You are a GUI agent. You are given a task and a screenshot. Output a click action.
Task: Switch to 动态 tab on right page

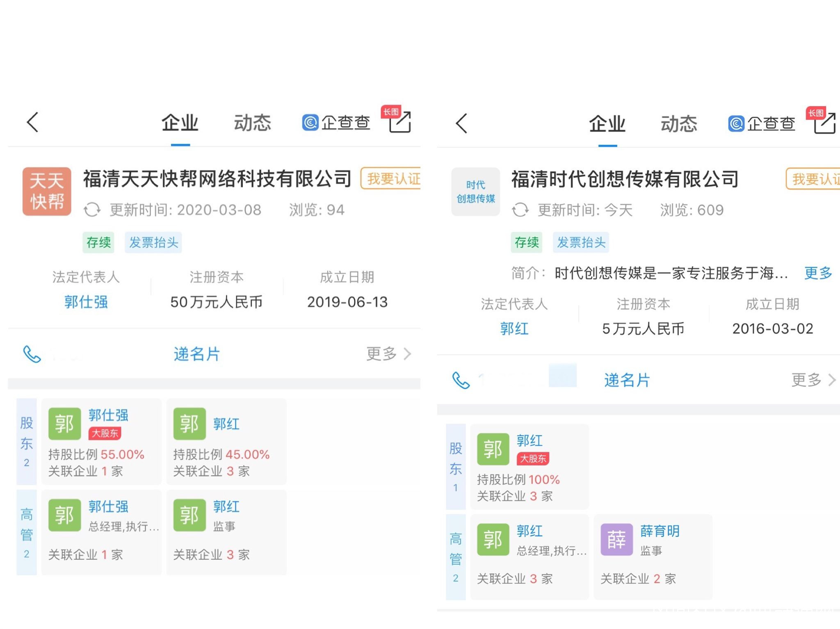click(x=679, y=124)
